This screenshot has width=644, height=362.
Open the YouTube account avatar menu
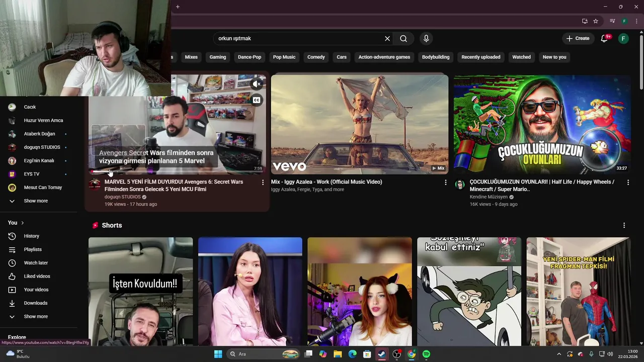coord(623,39)
